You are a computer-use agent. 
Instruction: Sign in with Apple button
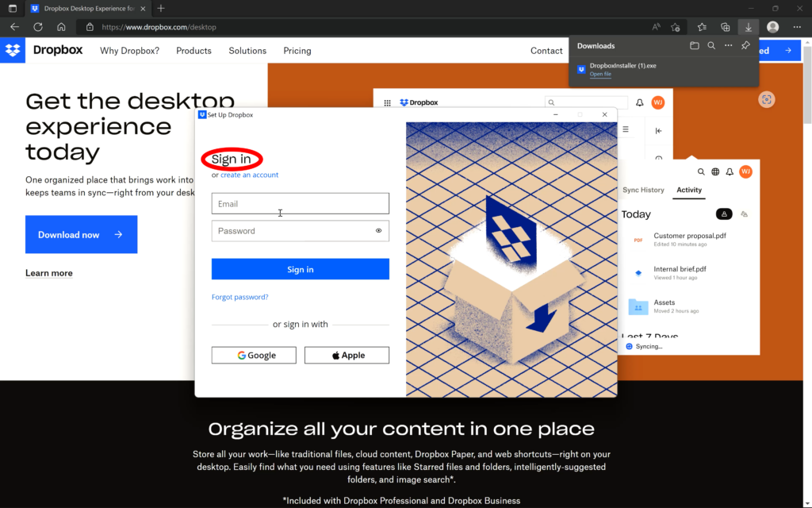point(347,355)
